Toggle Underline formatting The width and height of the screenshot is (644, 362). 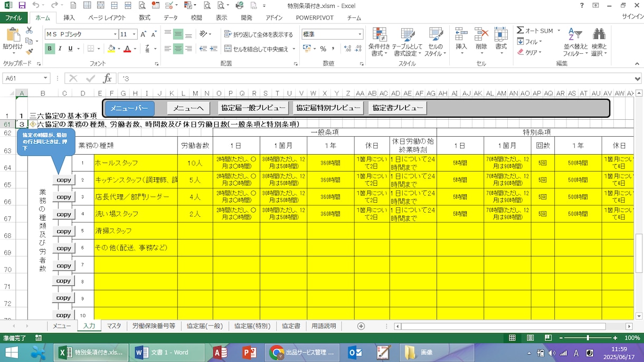point(70,49)
